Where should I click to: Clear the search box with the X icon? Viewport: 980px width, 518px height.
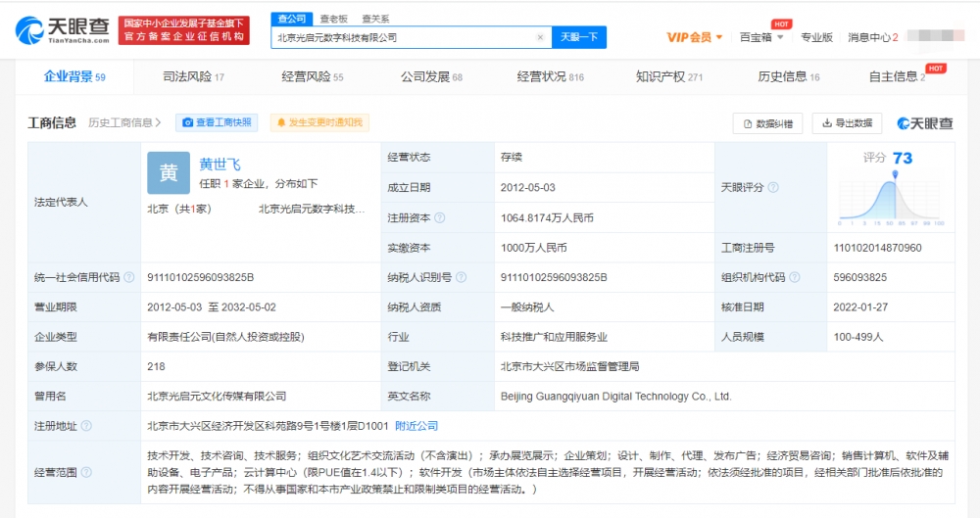click(x=540, y=37)
